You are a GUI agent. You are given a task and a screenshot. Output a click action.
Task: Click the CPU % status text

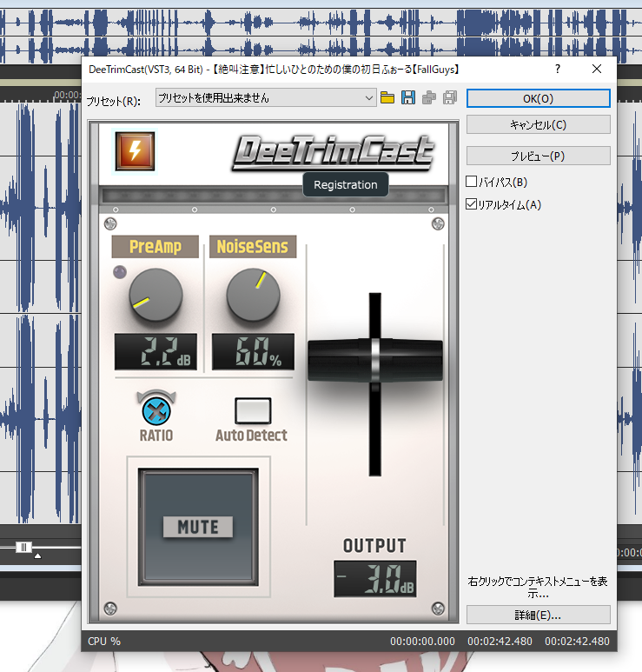click(x=104, y=642)
